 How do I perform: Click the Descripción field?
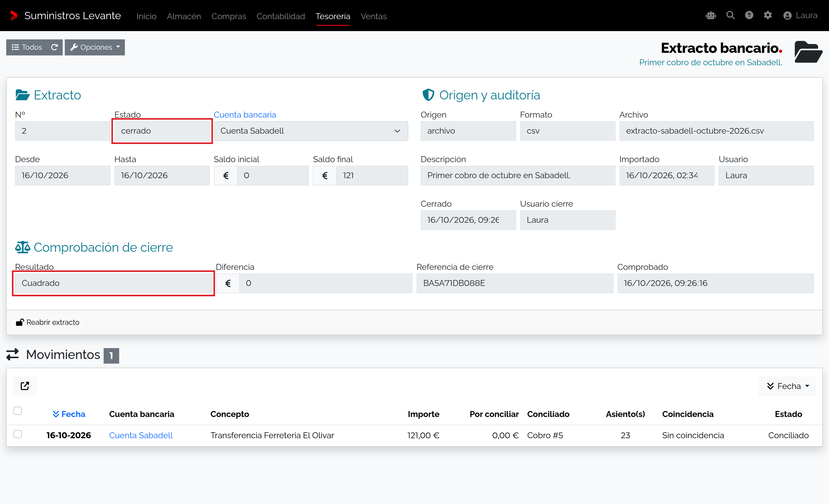click(x=518, y=175)
